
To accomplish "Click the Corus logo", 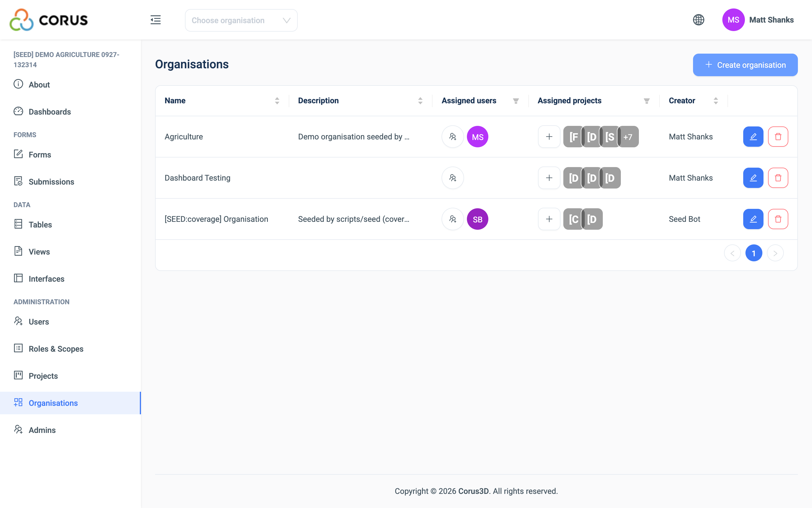I will click(49, 20).
